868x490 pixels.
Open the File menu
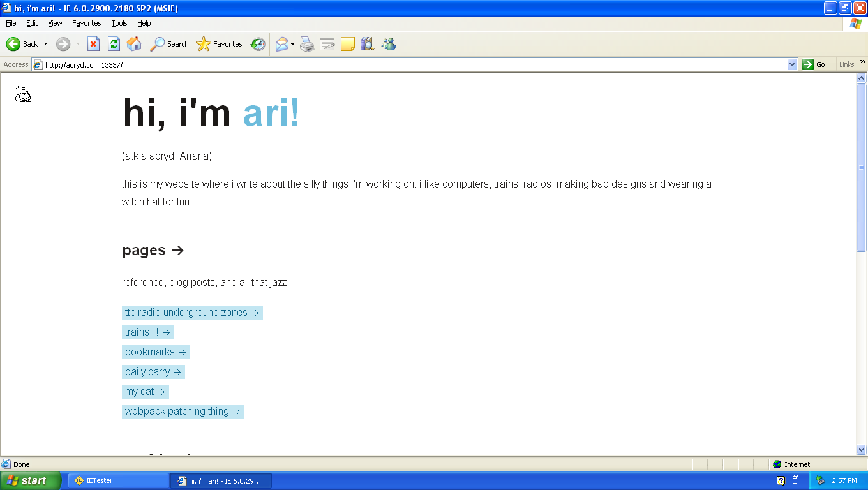coord(10,23)
